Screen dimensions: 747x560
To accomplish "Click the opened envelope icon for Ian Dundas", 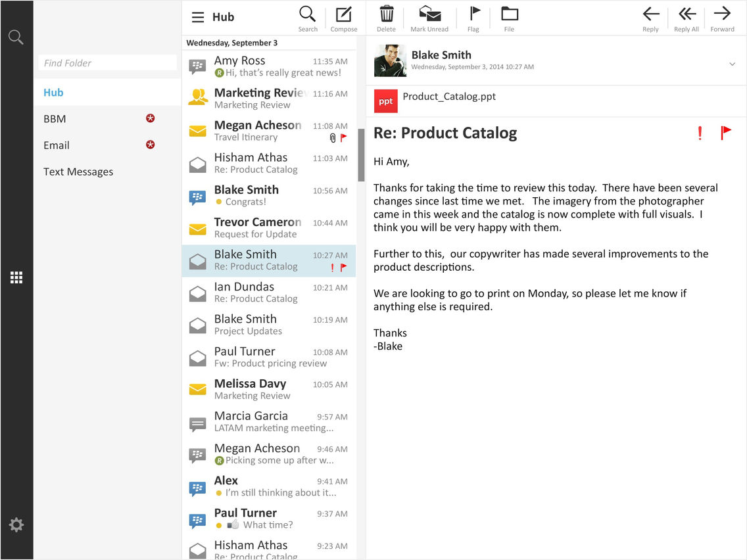I will pyautogui.click(x=198, y=293).
